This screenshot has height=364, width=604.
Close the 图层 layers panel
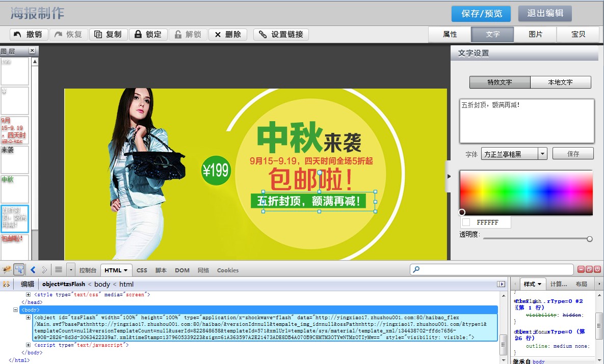pos(32,50)
